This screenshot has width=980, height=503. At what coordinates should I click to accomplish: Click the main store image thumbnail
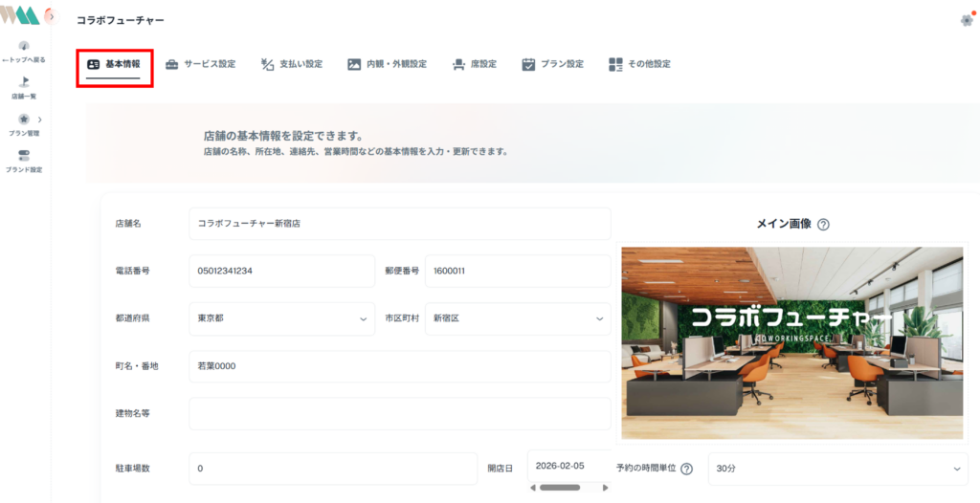[791, 342]
